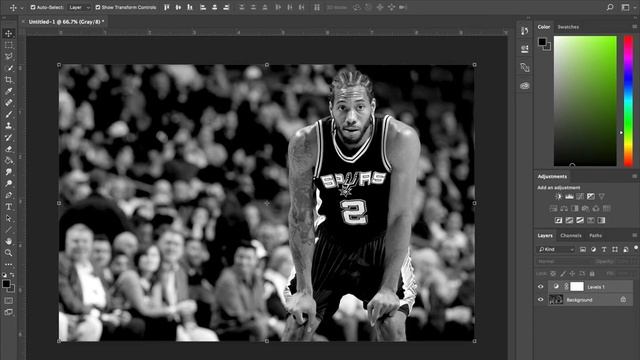Click the search magnifier in the options bar
The width and height of the screenshot is (640, 360).
coord(610,7)
